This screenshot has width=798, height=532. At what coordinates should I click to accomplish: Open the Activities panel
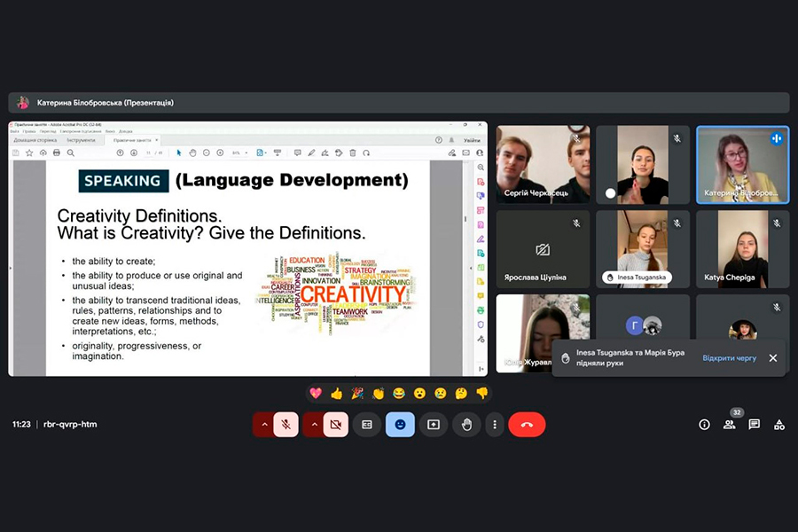(778, 425)
